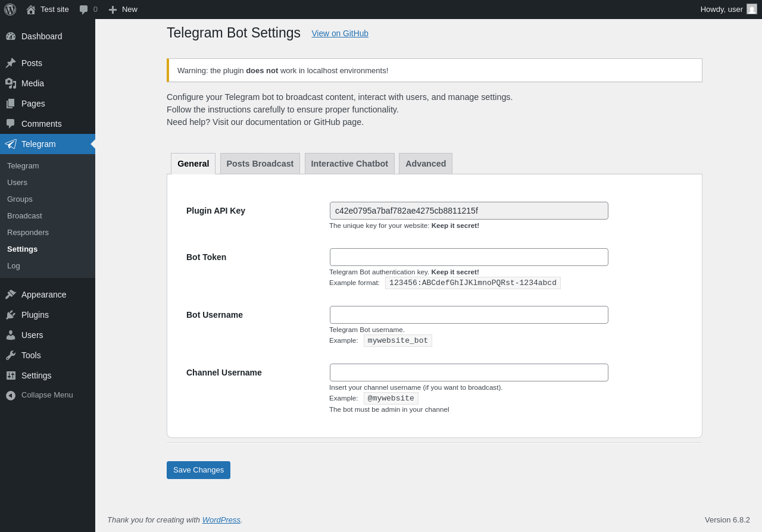Focus the Plugin API Key field
The height and width of the screenshot is (532, 762).
469,211
